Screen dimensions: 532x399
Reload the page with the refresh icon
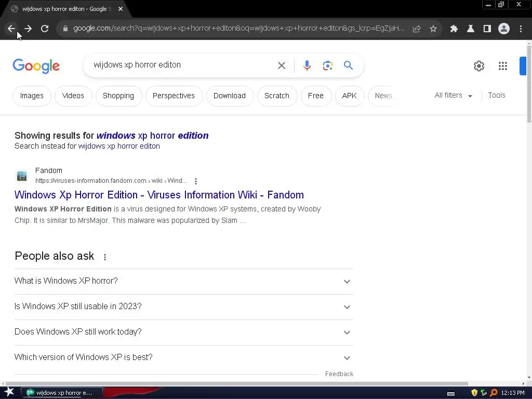click(45, 29)
